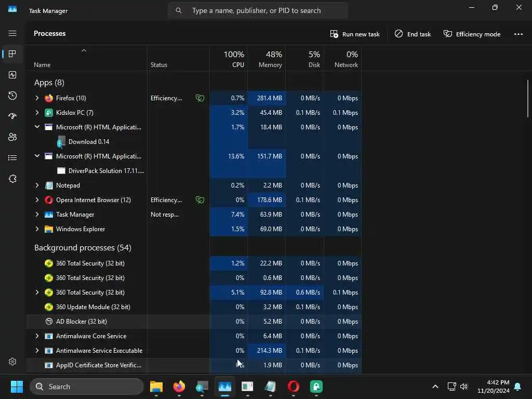This screenshot has width=532, height=399.
Task: Click the process list vertical scrollbar
Action: pos(528,99)
